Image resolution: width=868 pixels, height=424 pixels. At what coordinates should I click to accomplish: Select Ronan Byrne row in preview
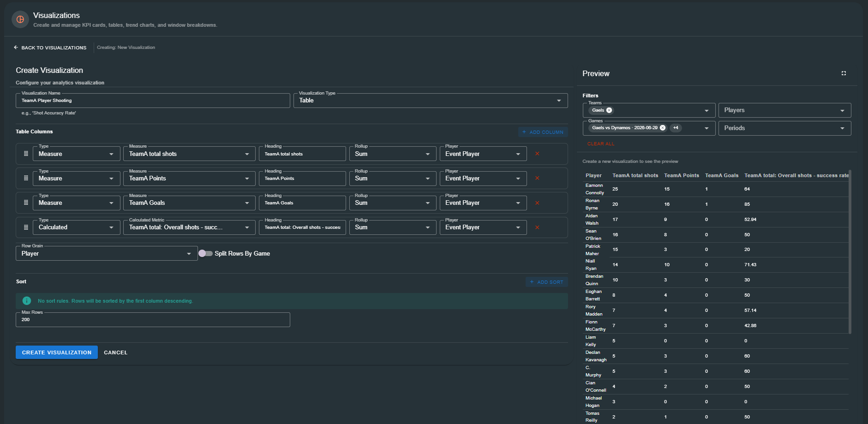[x=716, y=204]
